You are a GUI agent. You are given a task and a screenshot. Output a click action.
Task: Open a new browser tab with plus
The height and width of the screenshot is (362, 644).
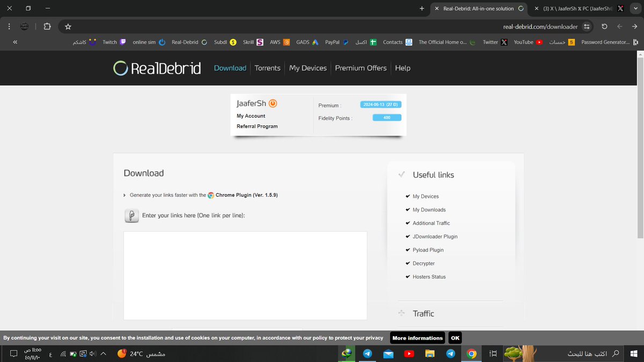click(422, 9)
